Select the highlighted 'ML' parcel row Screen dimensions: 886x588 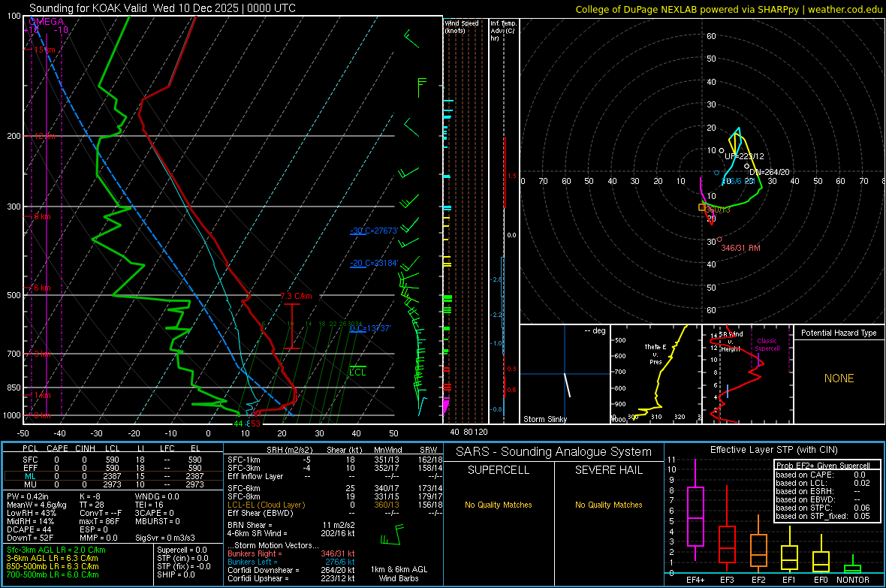click(113, 477)
